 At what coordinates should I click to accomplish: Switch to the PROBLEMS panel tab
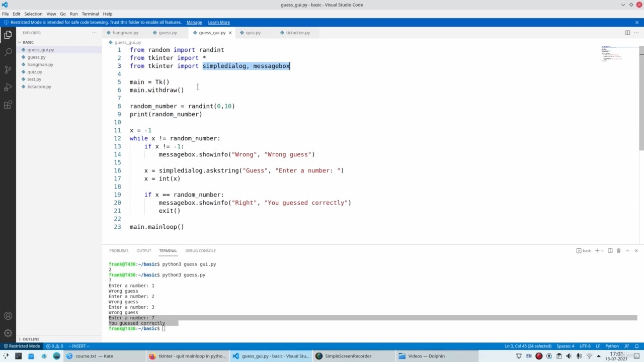pos(119,250)
